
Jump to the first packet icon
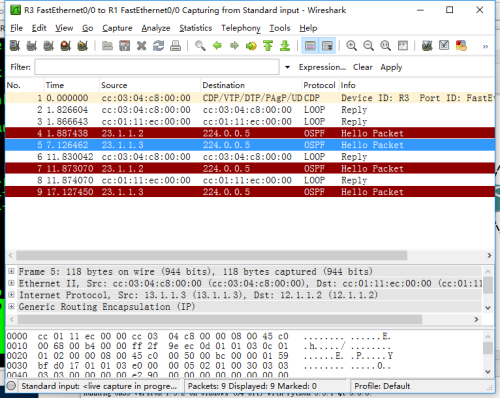tap(268, 45)
